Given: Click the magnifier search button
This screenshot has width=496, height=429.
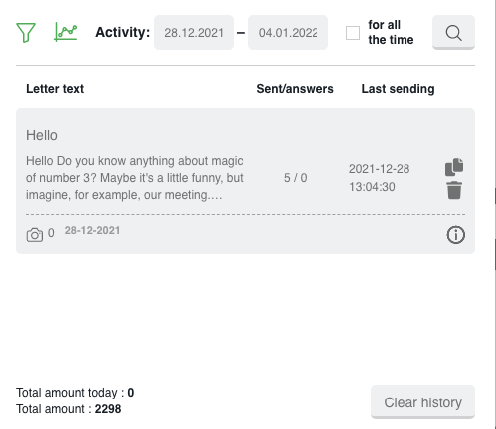Looking at the screenshot, I should pyautogui.click(x=453, y=32).
